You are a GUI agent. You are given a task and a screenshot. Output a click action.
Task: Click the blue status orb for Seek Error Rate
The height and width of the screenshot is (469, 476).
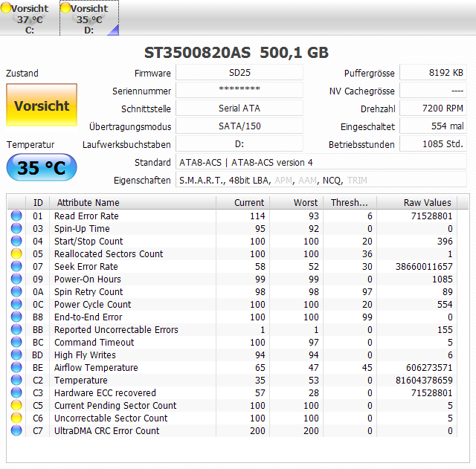click(x=16, y=266)
